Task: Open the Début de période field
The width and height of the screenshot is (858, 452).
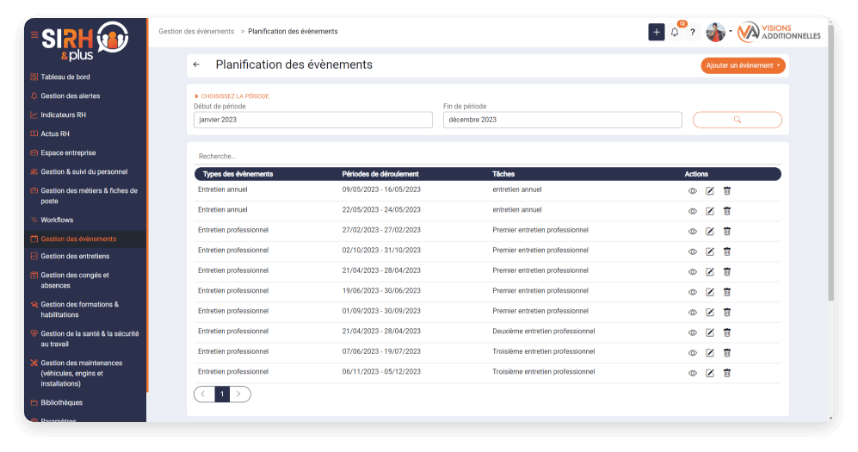Action: tap(313, 120)
